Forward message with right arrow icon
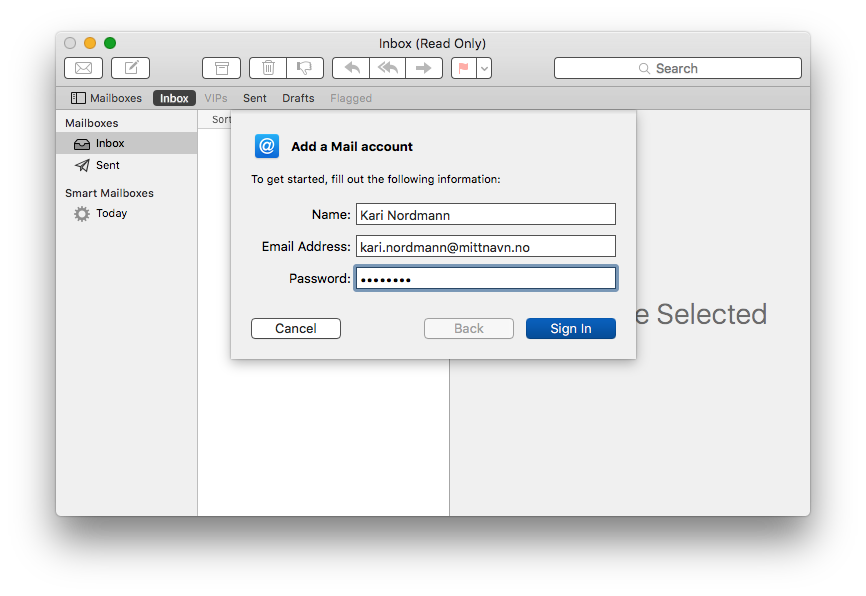Image resolution: width=866 pixels, height=596 pixels. click(x=424, y=68)
